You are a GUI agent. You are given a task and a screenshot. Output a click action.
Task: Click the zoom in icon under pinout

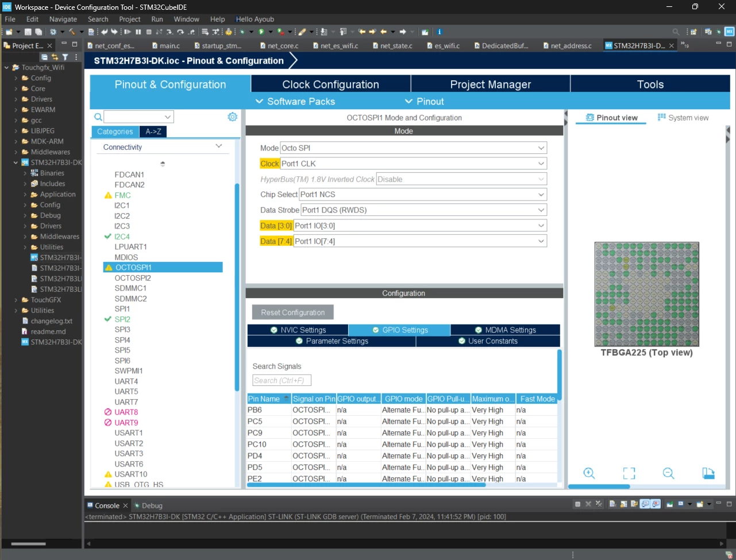589,473
